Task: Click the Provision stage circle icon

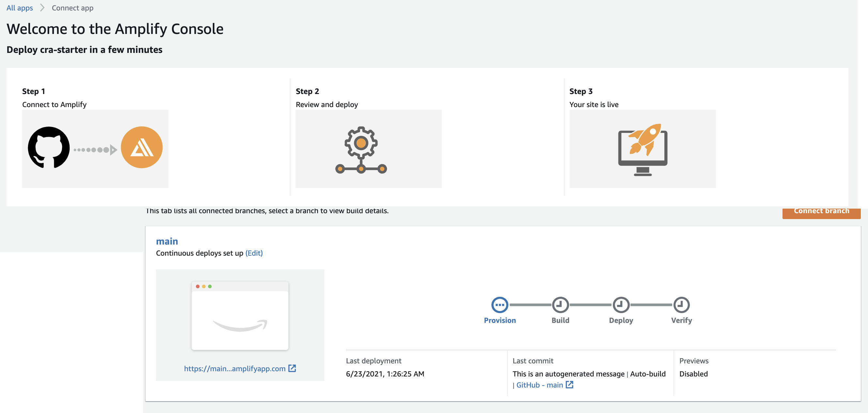Action: click(x=500, y=305)
